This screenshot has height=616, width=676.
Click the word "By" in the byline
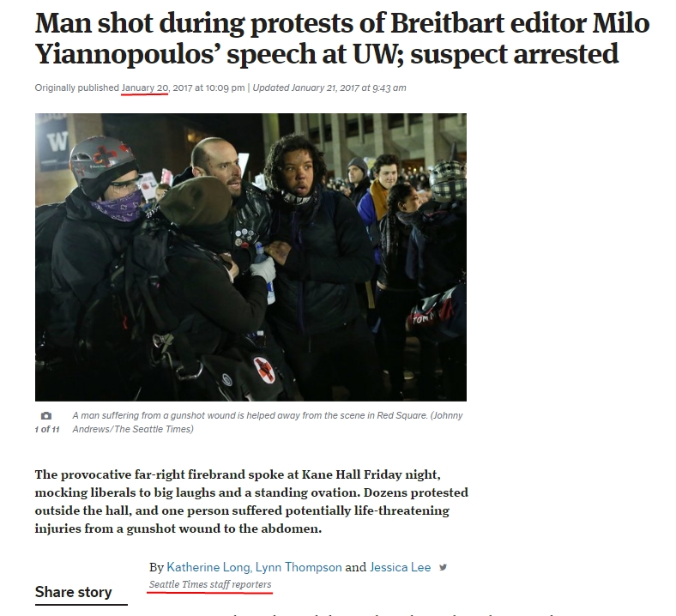pos(156,568)
